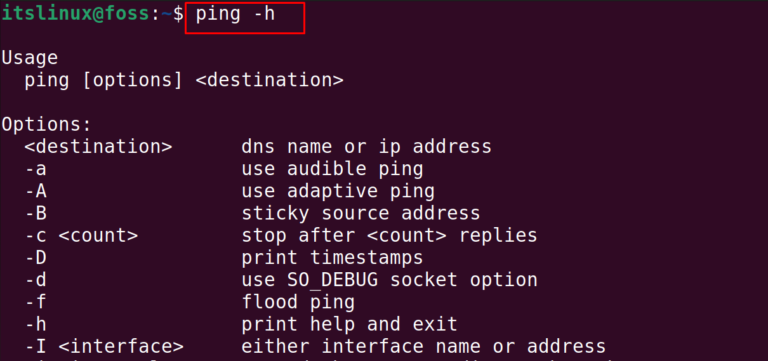
Task: Click the 'Usage' heading line
Action: [x=30, y=59]
